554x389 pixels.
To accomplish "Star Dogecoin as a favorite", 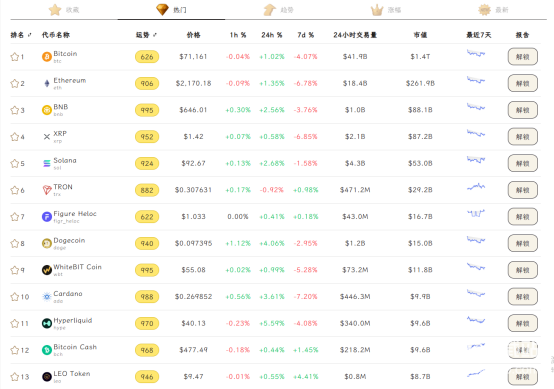I will click(x=14, y=243).
